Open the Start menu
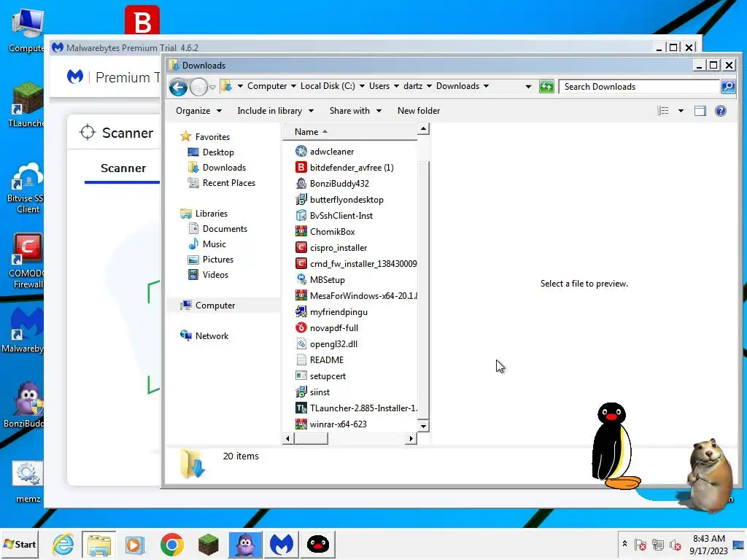747x560 pixels. coord(20,544)
